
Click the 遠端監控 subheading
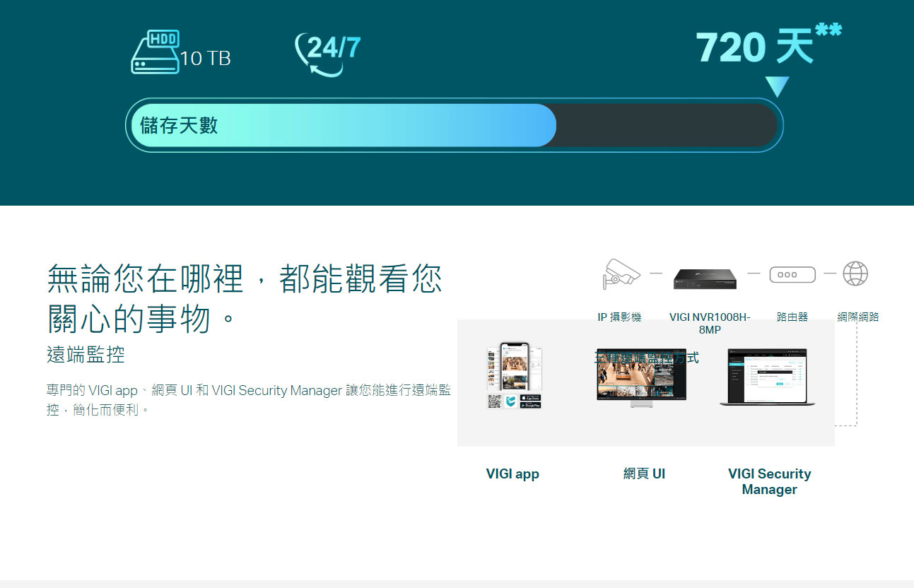pyautogui.click(x=86, y=355)
